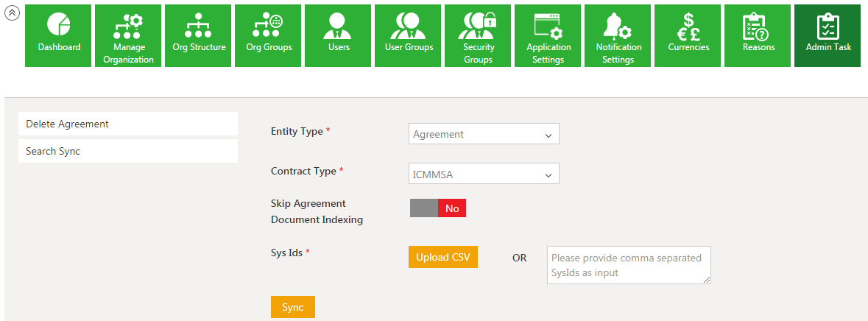Open the Application Settings tile
This screenshot has height=321, width=868.
pos(548,35)
